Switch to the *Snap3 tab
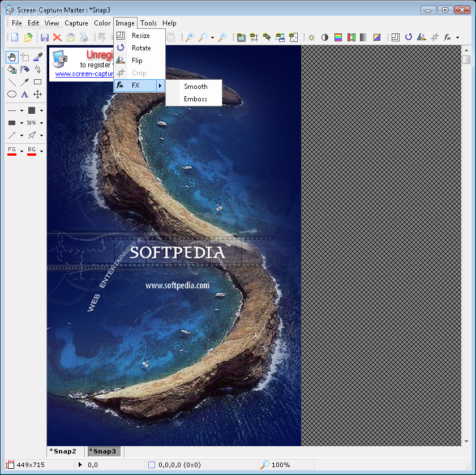The width and height of the screenshot is (476, 475). pos(104,451)
